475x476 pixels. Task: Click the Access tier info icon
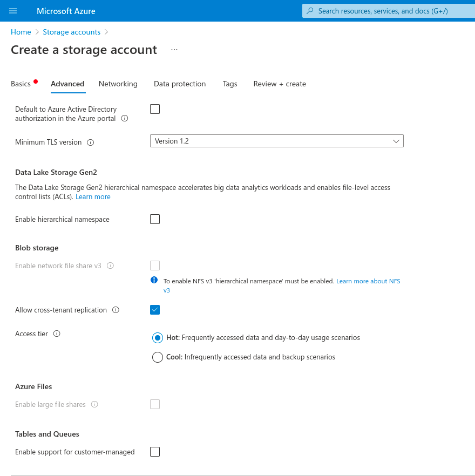57,334
